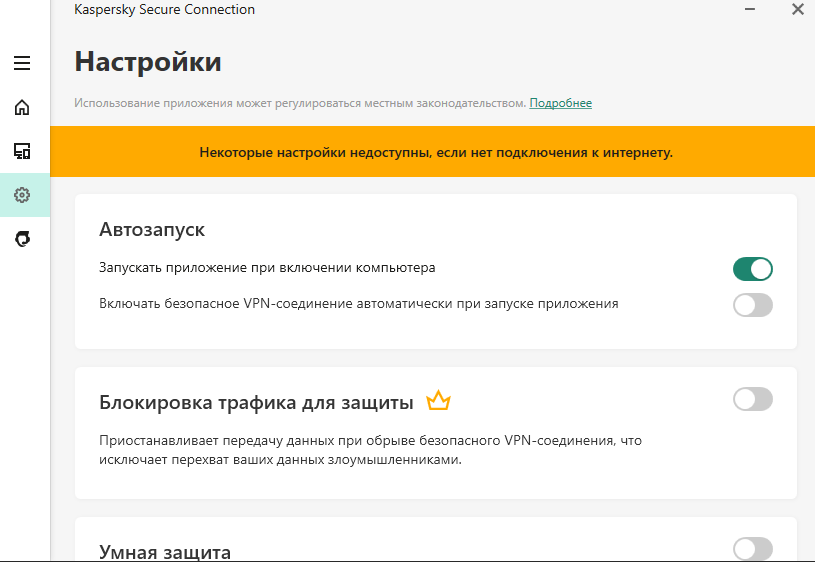
Task: Toggle Блокировка трафика для защиты switch
Action: tap(753, 399)
